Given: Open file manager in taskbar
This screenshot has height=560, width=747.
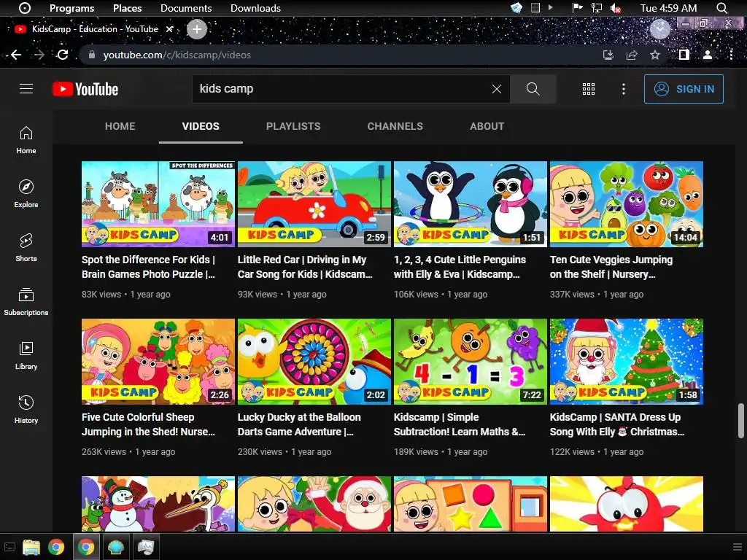Looking at the screenshot, I should coord(31,547).
